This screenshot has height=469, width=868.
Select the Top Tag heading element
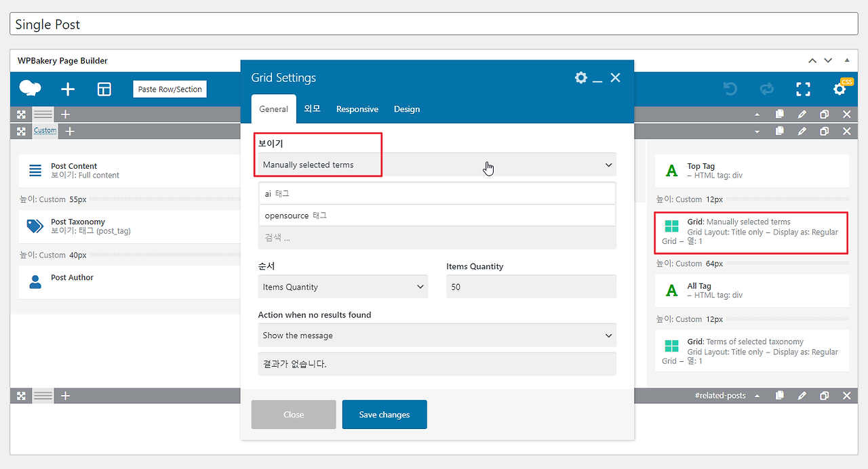point(752,171)
